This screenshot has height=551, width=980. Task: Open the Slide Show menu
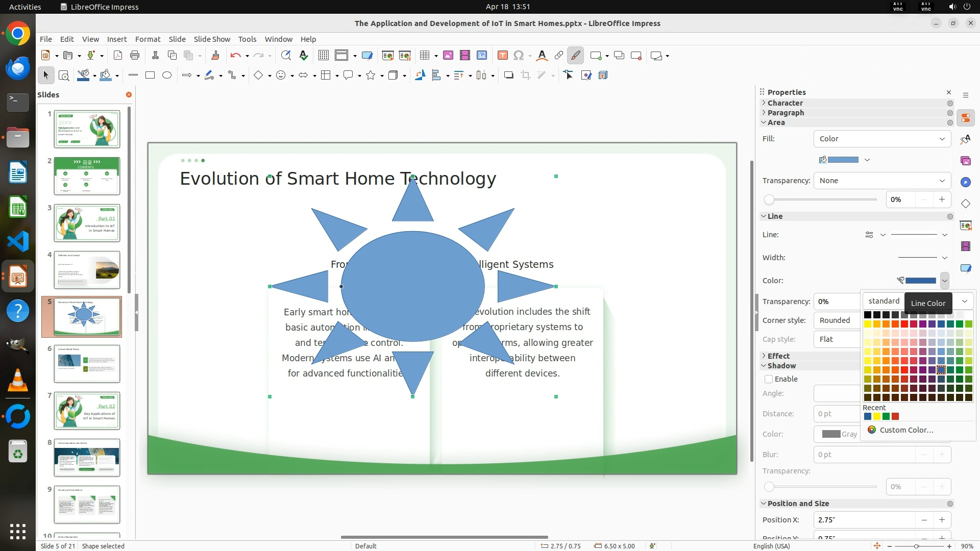pos(212,39)
